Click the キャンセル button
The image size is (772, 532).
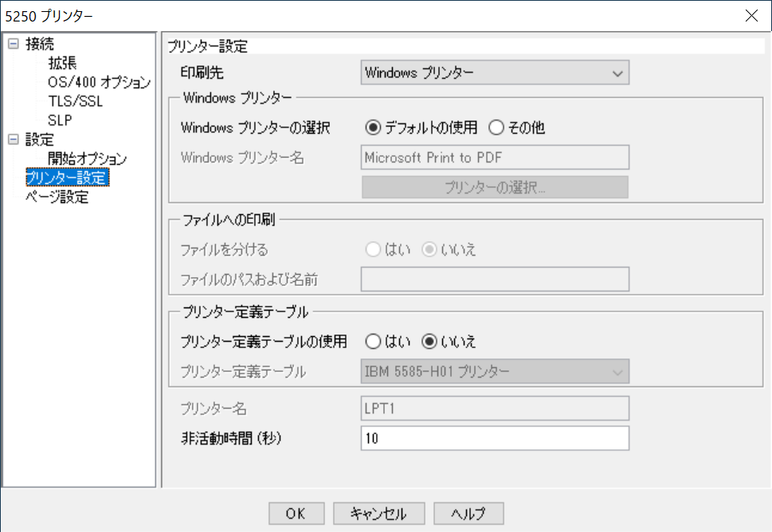click(x=378, y=514)
